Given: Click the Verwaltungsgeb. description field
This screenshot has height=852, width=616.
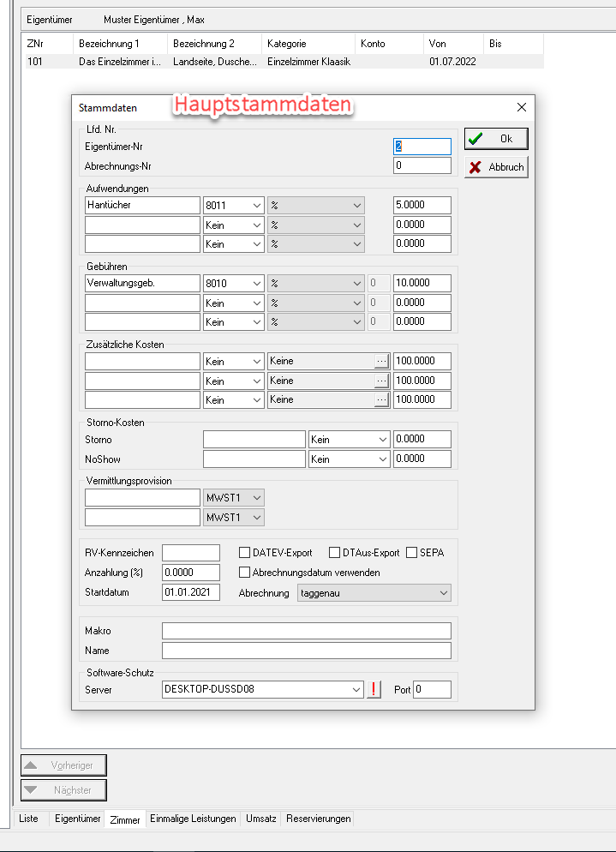Looking at the screenshot, I should pos(142,283).
